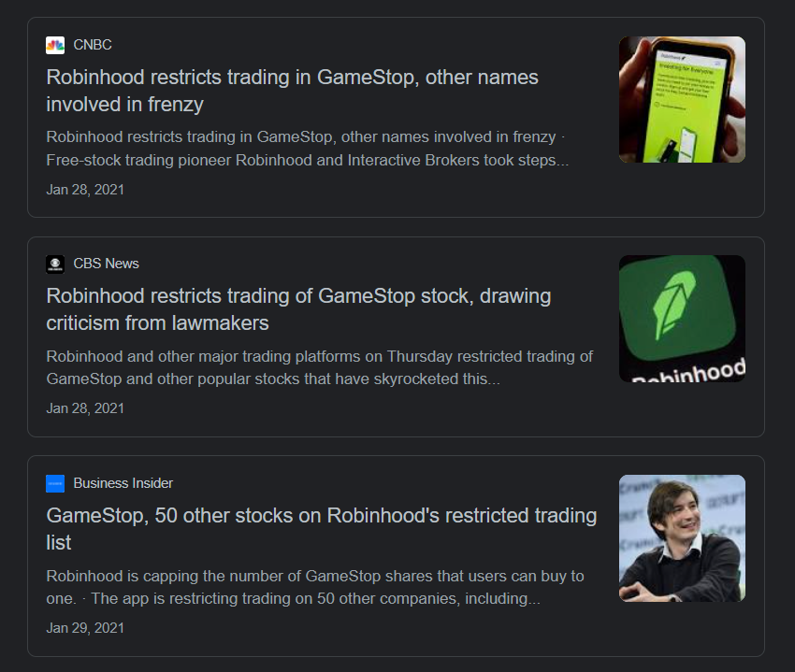Click the CBS News eye logo icon
The image size is (795, 672).
point(55,264)
